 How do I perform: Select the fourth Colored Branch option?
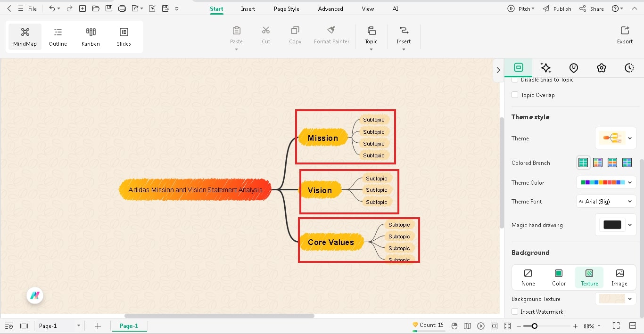tap(627, 163)
